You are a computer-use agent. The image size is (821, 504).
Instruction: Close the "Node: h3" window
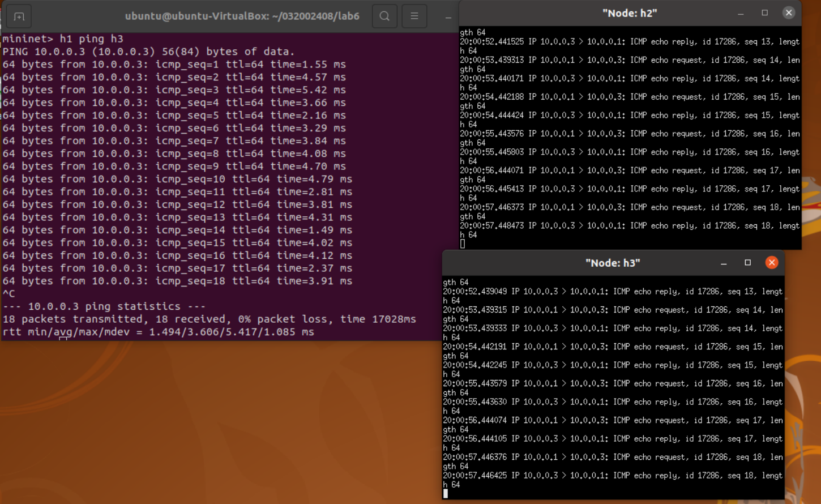point(772,262)
